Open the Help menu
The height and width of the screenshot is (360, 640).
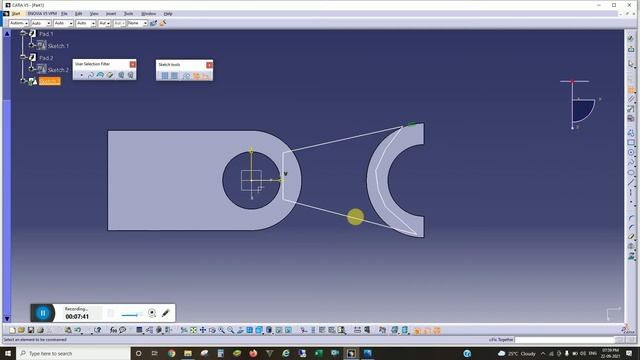point(168,13)
